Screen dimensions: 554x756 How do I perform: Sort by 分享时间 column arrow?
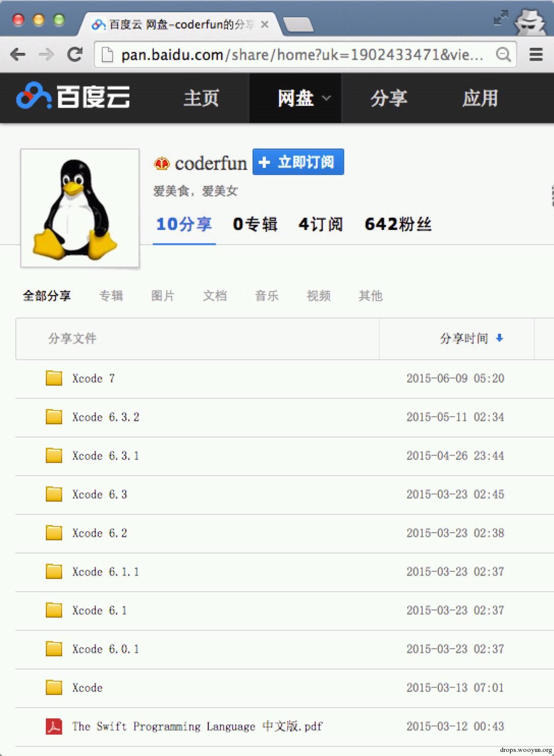500,338
